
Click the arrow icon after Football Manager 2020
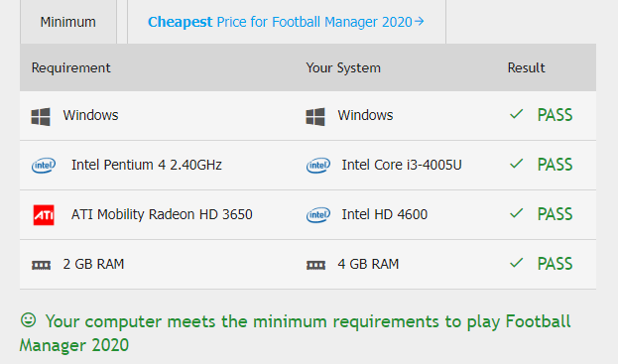[420, 21]
